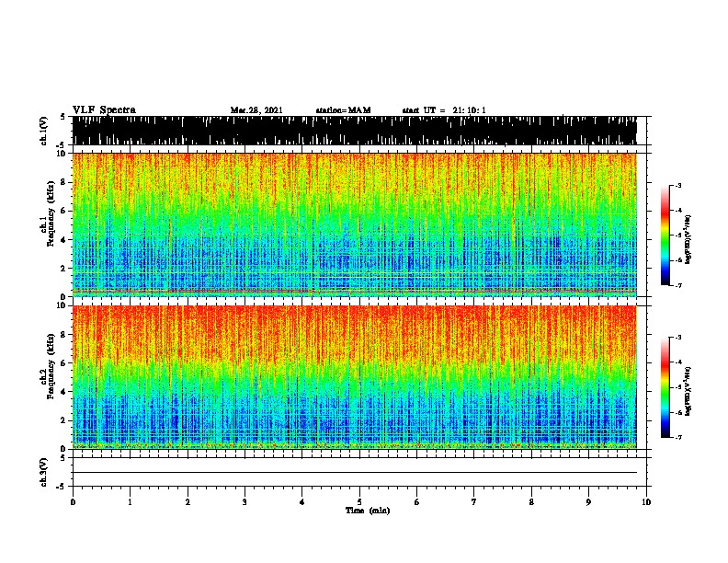Click the "6" minute tick label on time axis
Viewport: 728px width, 563px height.
417,502
